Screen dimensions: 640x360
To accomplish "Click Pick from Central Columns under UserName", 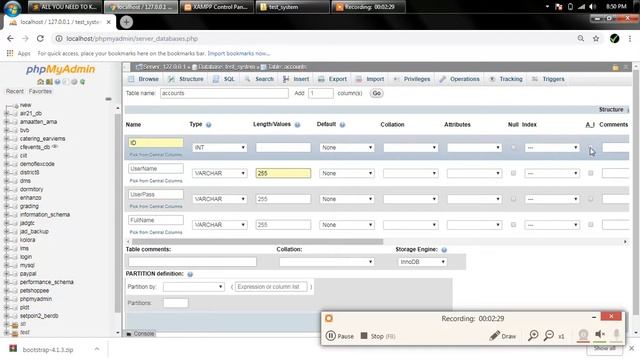I will tap(156, 180).
